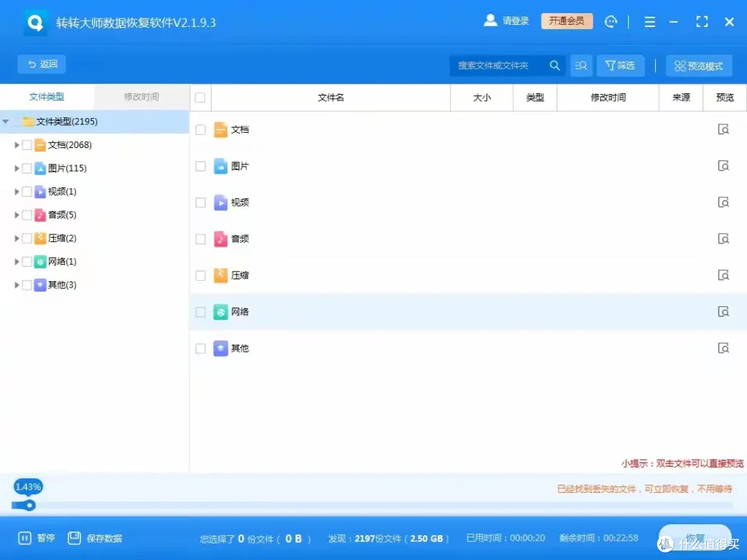Click the user login avatar icon
This screenshot has width=747, height=560.
(490, 21)
